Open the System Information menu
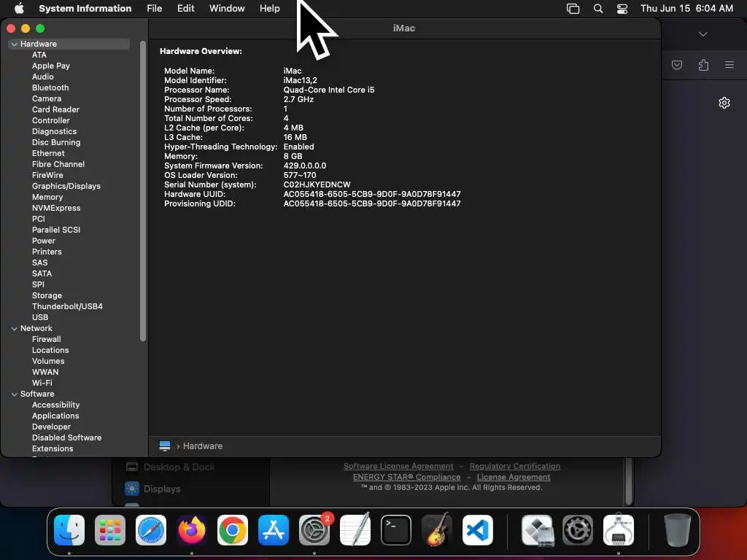747x560 pixels. (85, 8)
